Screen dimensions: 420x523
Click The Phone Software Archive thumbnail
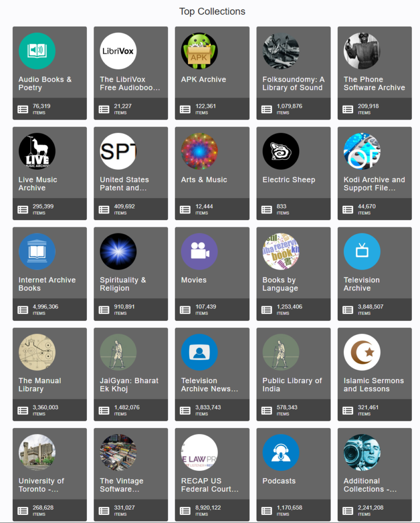click(362, 51)
